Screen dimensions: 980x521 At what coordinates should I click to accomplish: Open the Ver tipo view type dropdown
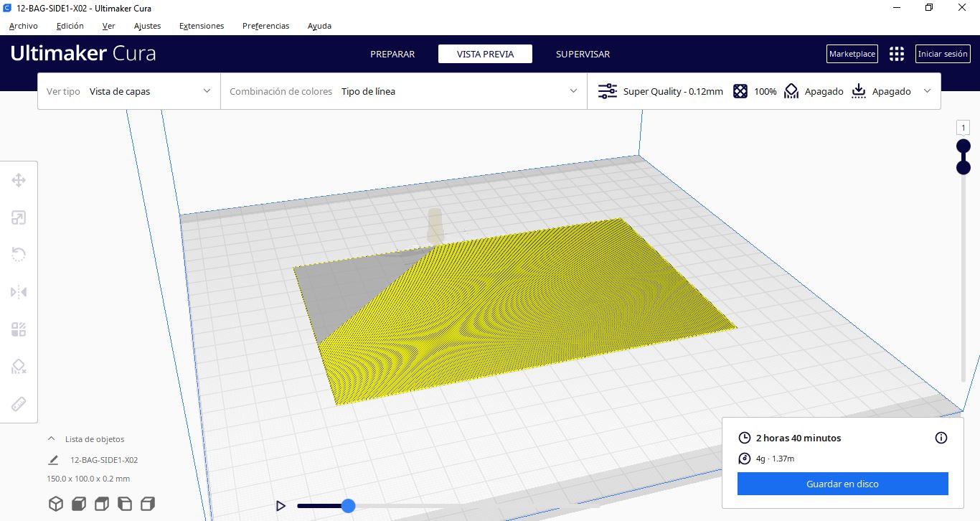pos(129,91)
